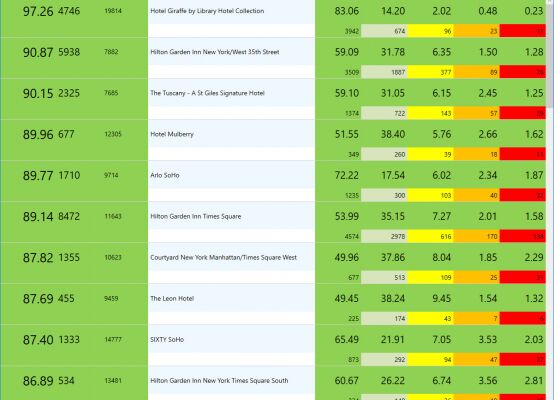Screen dimensions: 554x400
Task: Click the score value 89.96
Action: [38, 135]
